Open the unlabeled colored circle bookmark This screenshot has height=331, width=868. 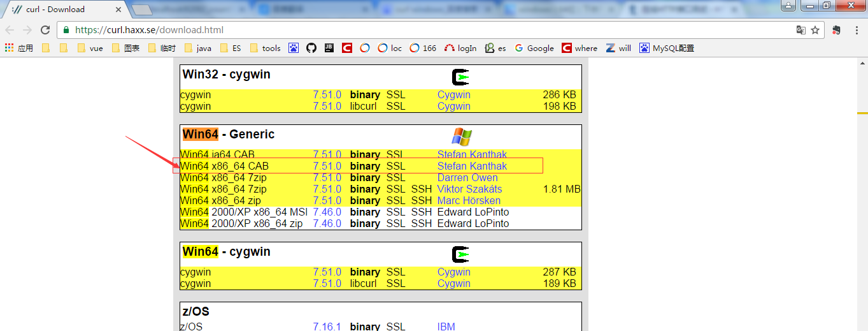365,48
